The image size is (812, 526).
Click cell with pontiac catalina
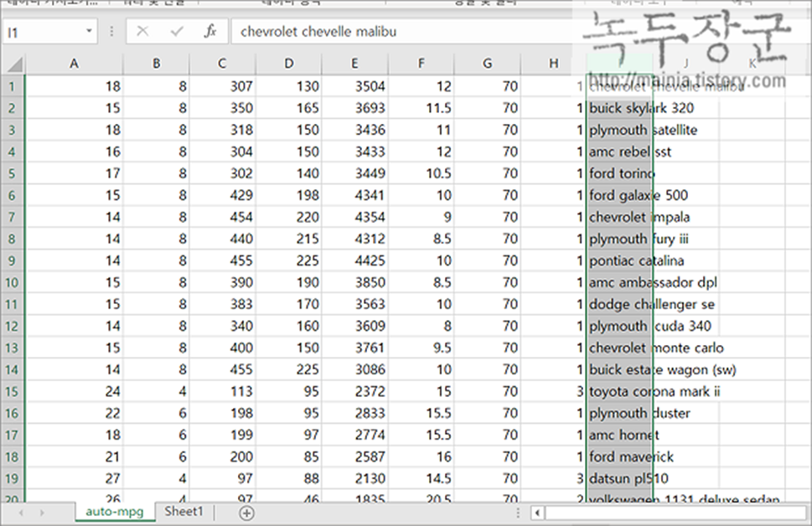[619, 260]
